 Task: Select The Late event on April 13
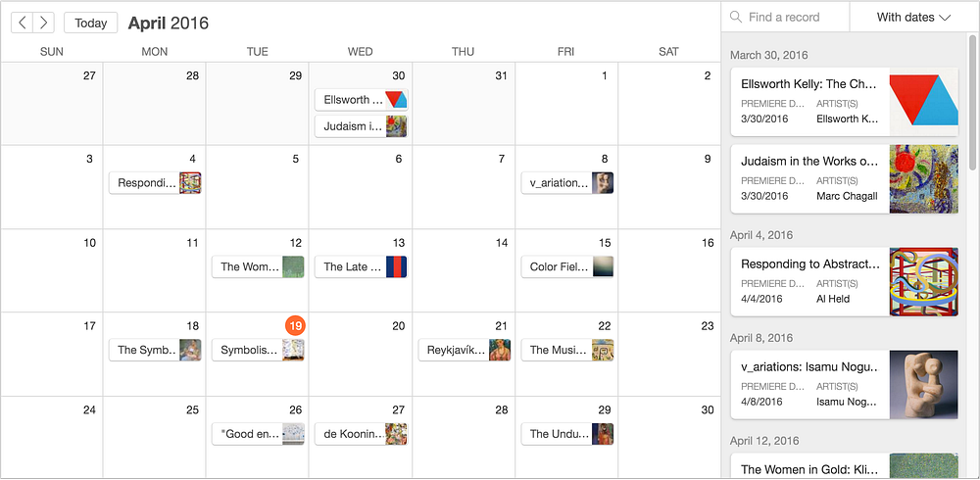[x=361, y=266]
